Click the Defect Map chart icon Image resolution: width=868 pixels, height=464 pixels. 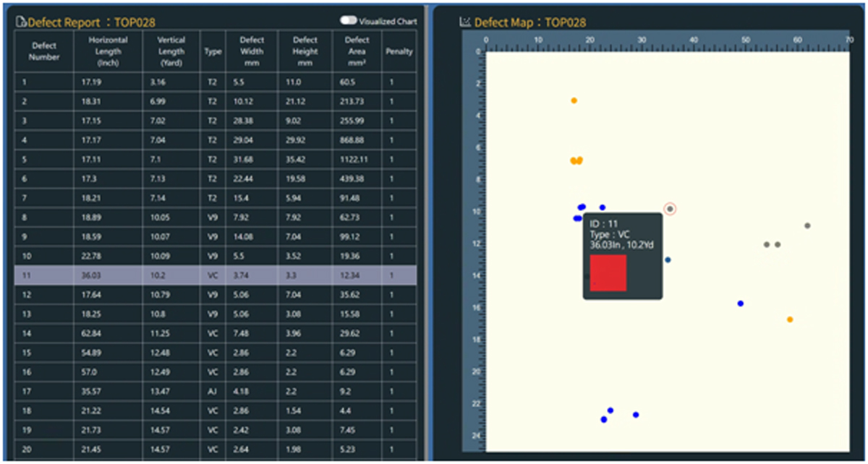[x=465, y=22]
